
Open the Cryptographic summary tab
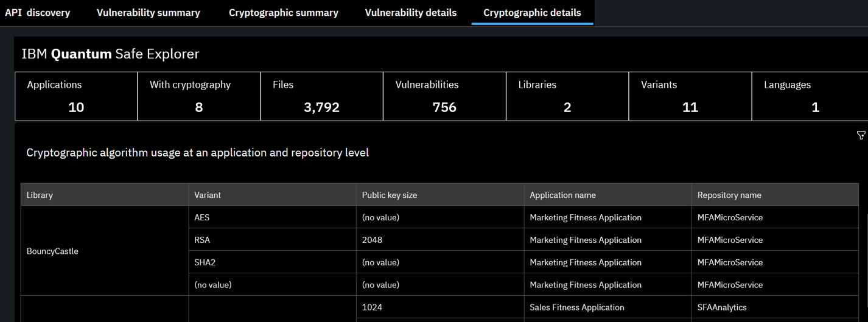point(284,13)
